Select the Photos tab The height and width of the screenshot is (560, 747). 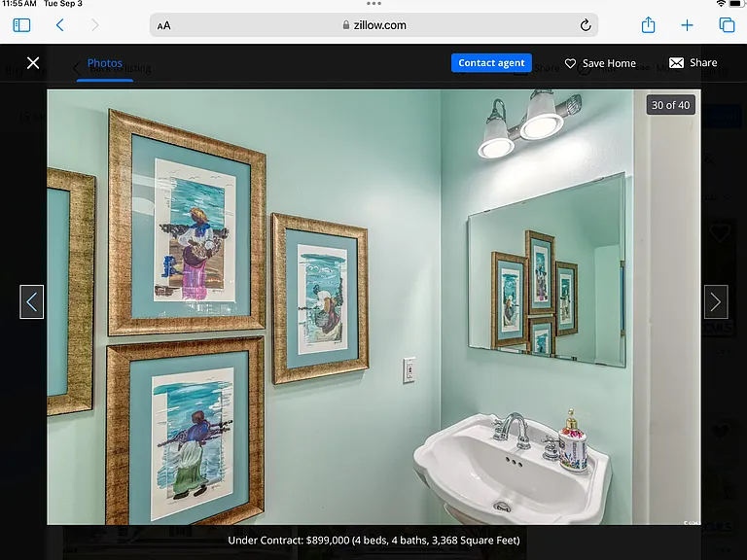click(105, 63)
